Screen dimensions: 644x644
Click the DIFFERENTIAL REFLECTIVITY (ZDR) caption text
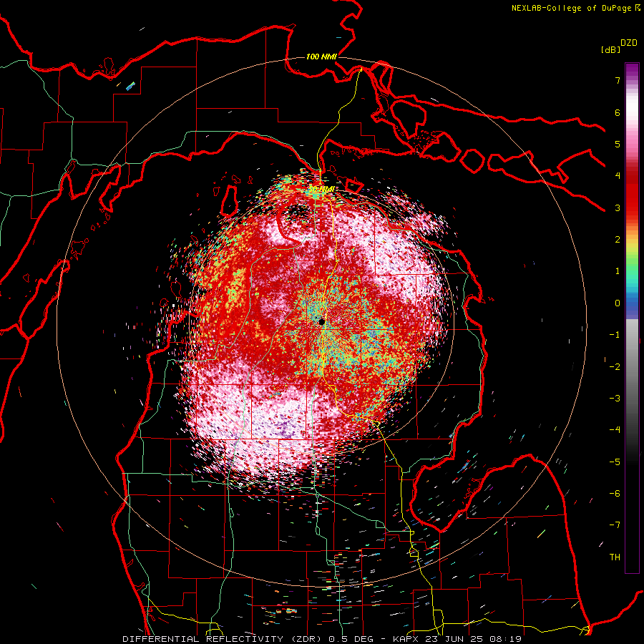point(223,639)
